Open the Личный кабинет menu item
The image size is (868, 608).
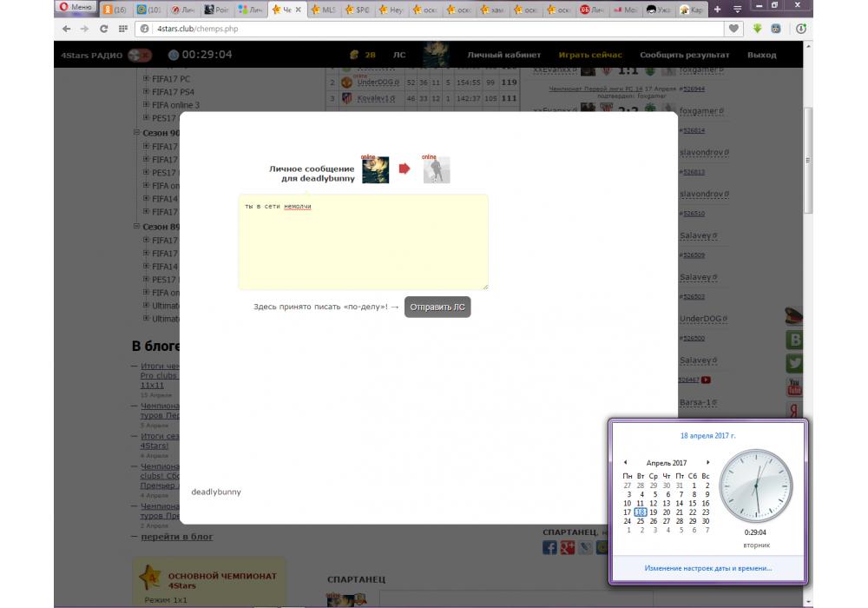[503, 55]
